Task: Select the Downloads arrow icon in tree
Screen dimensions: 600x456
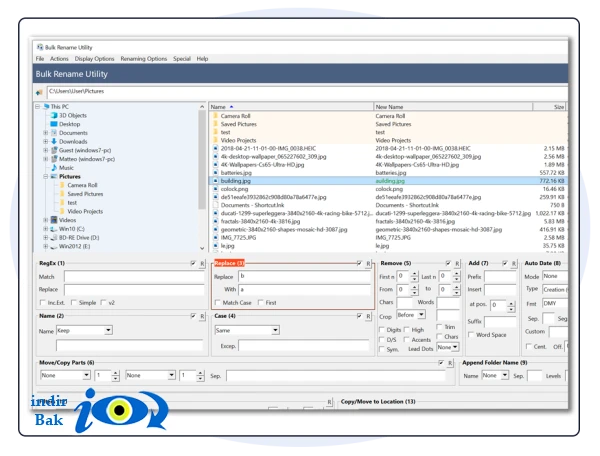Action: pos(54,141)
